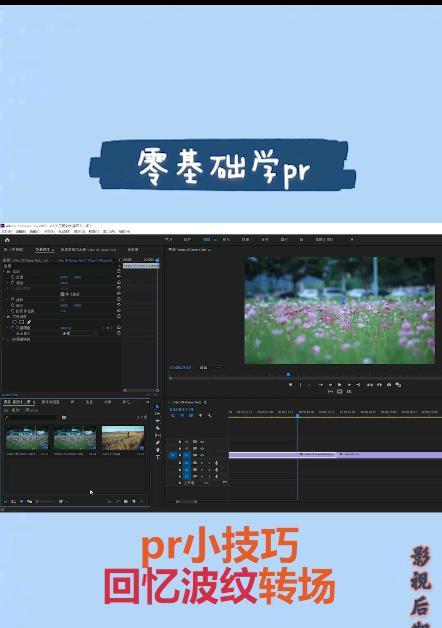Image resolution: width=442 pixels, height=628 pixels.
Task: Reset the Motion effect parameters
Action: [x=119, y=271]
